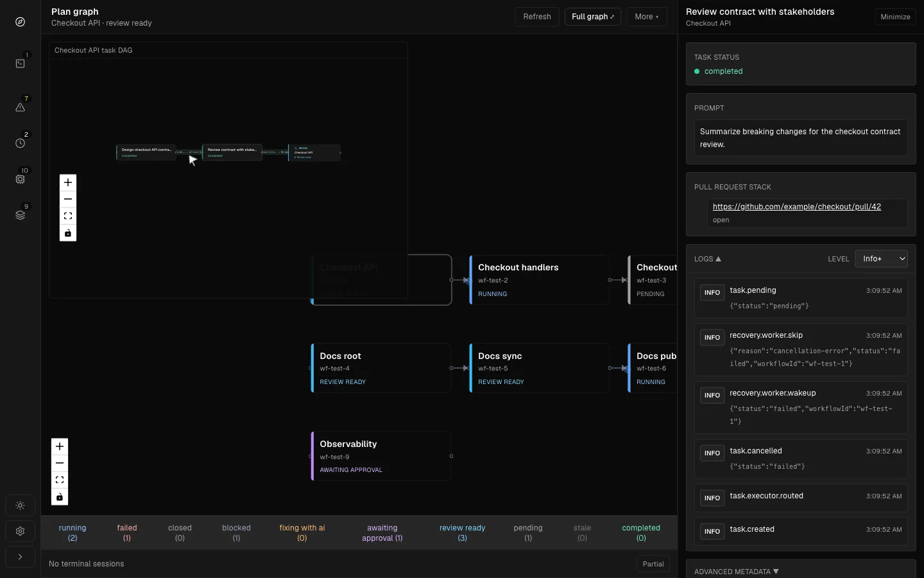Open the checkout pull/42 GitHub link
Image resolution: width=924 pixels, height=578 pixels.
point(797,207)
